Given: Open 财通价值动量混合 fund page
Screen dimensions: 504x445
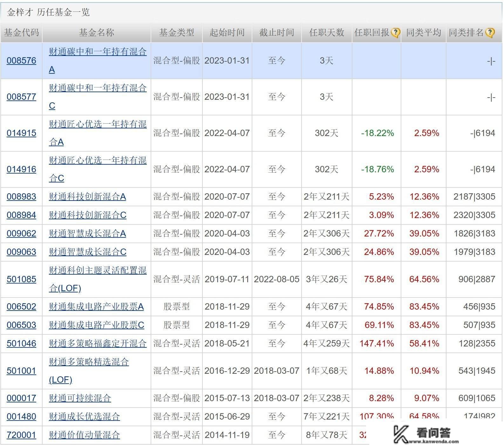Looking at the screenshot, I should pyautogui.click(x=84, y=435).
